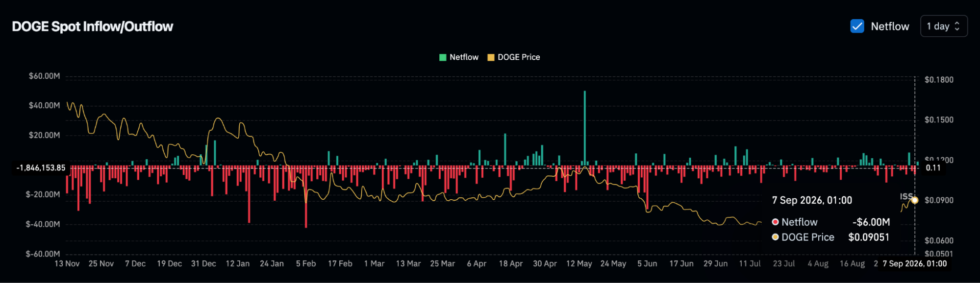Click the 6 Apr date label

click(477, 264)
